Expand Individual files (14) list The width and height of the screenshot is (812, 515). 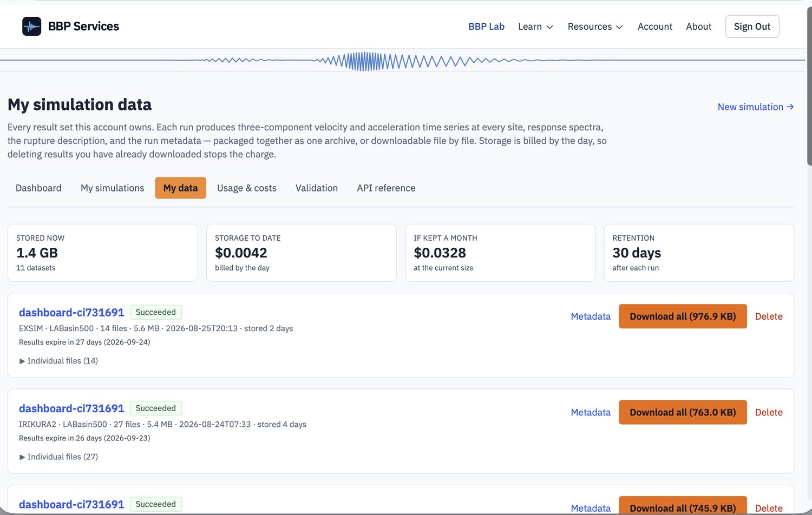[x=58, y=361]
